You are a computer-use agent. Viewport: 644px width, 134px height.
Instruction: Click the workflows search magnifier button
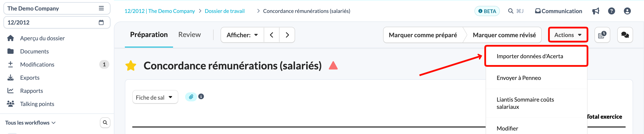[105, 122]
